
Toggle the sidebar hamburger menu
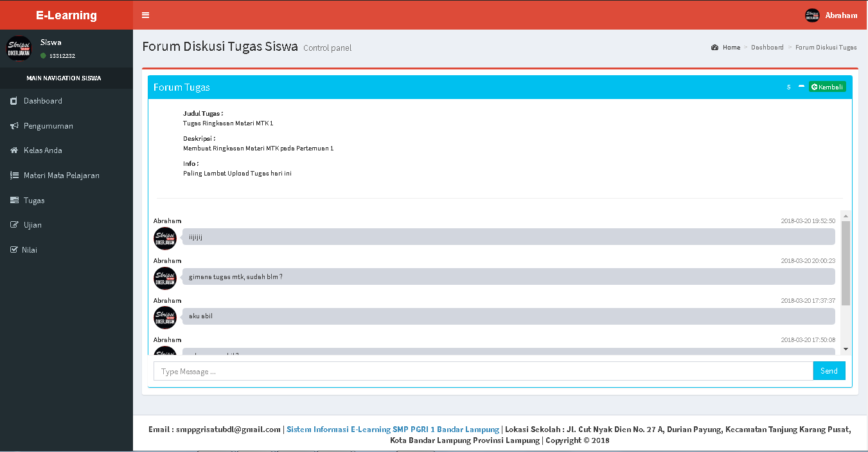click(146, 15)
